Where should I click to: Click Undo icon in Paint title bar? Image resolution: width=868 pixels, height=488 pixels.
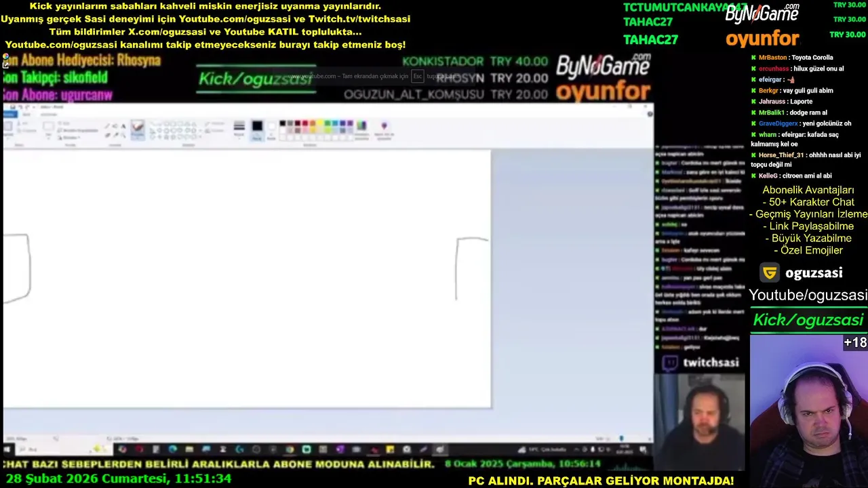click(20, 106)
